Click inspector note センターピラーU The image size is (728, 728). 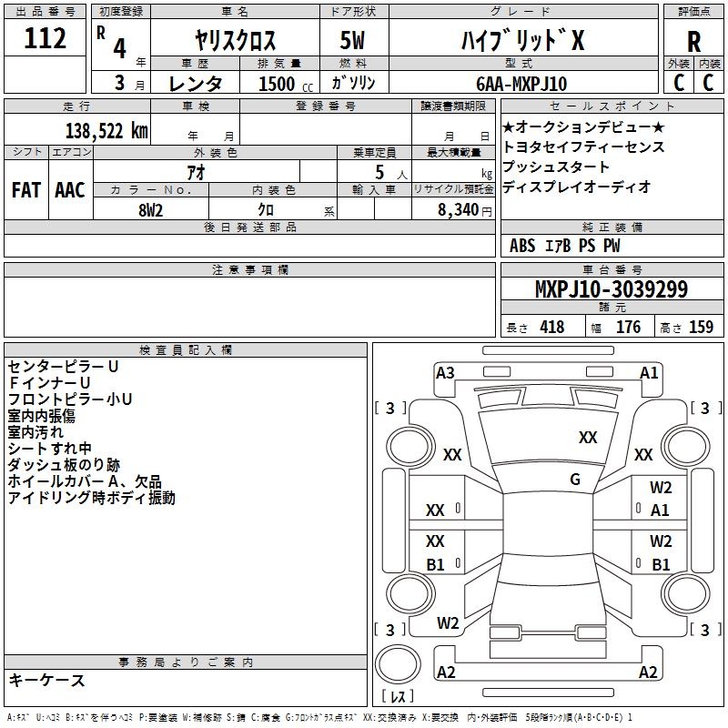pyautogui.click(x=63, y=367)
